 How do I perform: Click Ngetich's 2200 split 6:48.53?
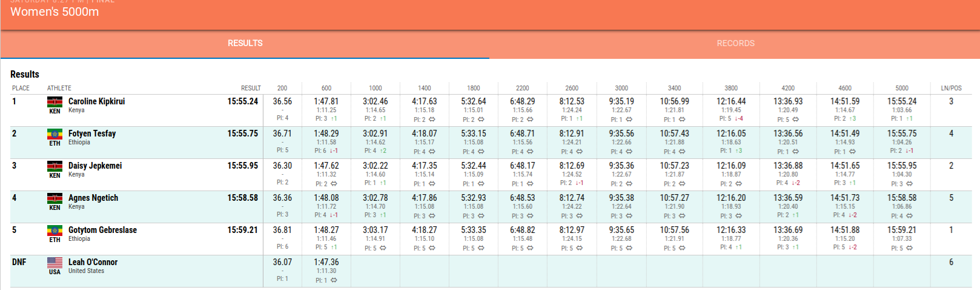click(523, 198)
